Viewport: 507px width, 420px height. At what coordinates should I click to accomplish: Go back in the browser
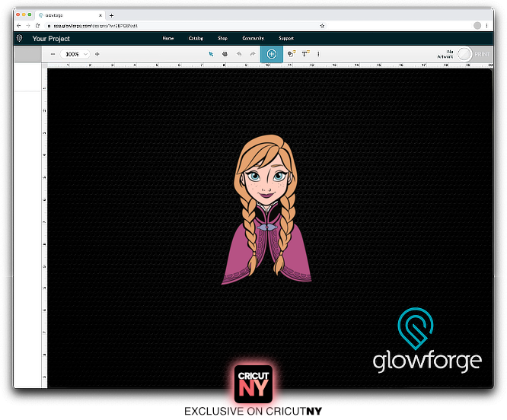(x=19, y=26)
